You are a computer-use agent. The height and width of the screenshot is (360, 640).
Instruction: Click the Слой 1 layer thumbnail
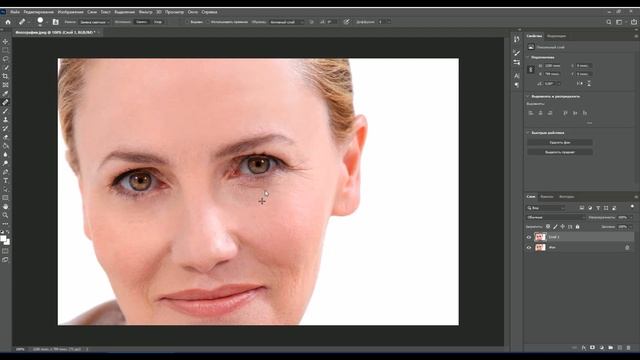coord(540,237)
